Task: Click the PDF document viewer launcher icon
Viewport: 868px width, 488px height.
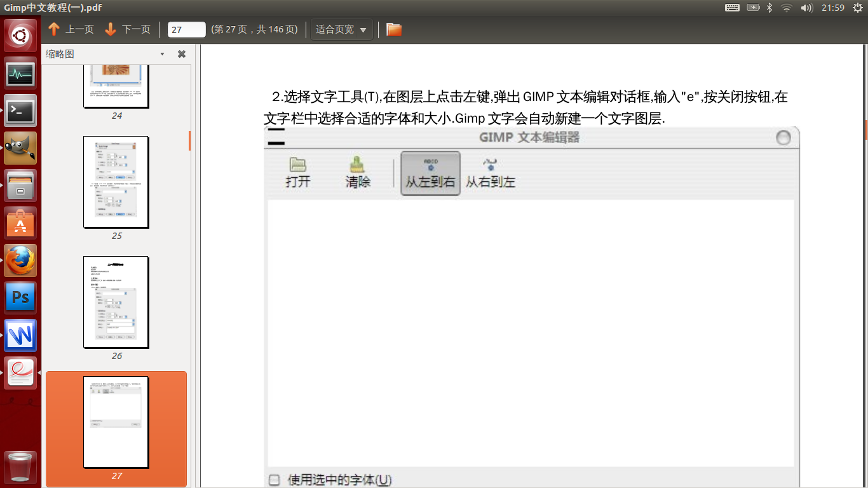Action: pyautogui.click(x=20, y=373)
